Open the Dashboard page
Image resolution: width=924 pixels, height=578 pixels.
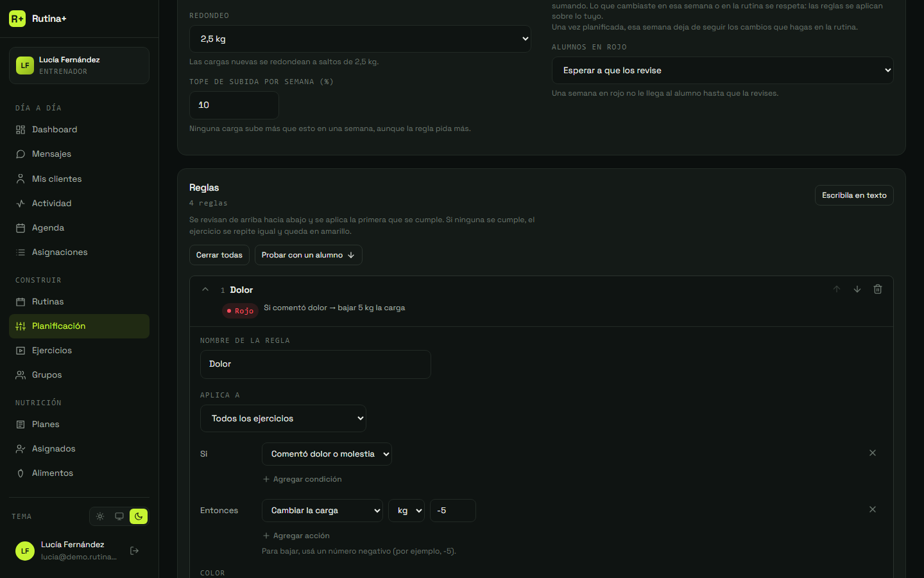79,130
